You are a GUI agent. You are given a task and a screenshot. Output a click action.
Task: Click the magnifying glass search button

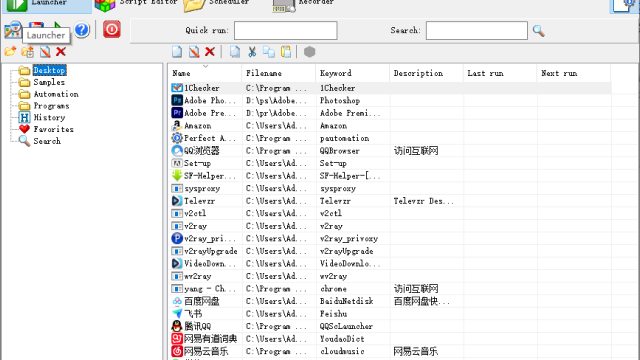(538, 31)
